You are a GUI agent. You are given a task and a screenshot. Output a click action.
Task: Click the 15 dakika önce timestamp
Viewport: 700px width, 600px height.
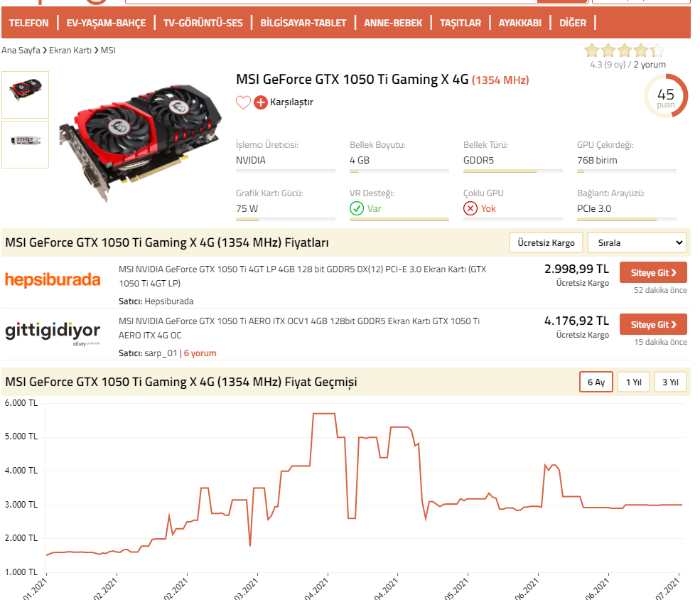(661, 342)
